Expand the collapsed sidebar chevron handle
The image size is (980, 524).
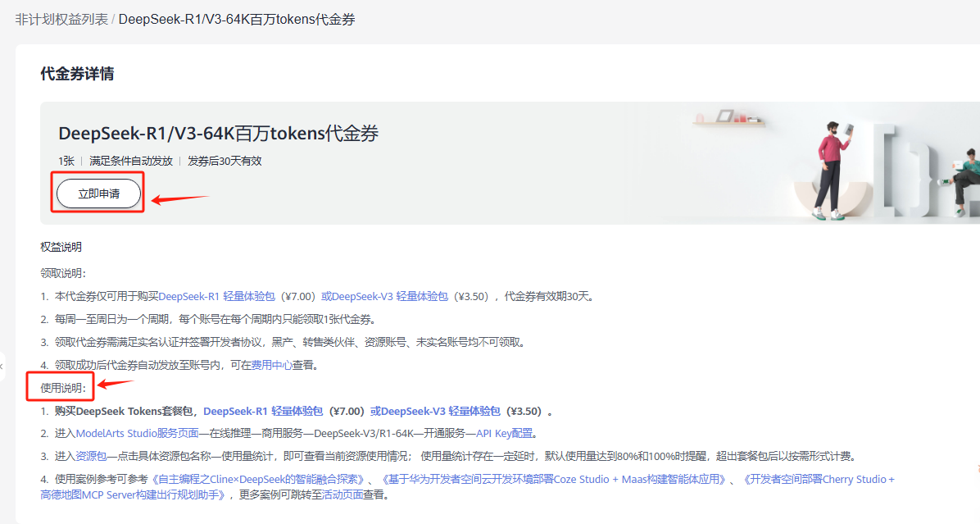tap(2, 367)
